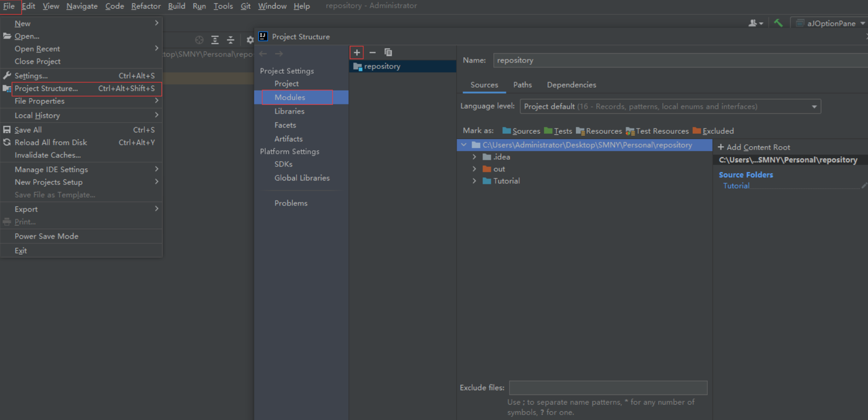The width and height of the screenshot is (868, 420).
Task: Click the module Name input field
Action: (x=680, y=60)
